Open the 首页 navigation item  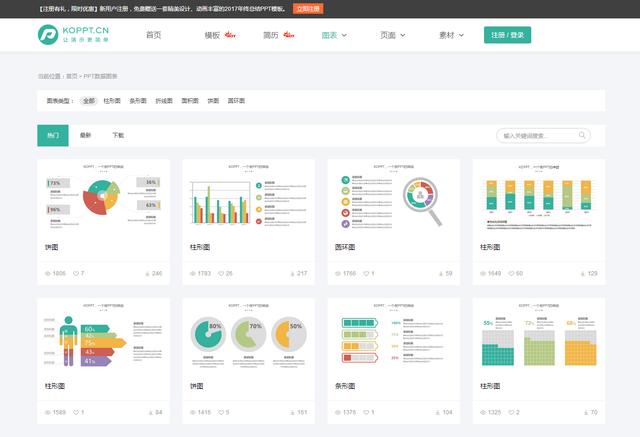153,35
